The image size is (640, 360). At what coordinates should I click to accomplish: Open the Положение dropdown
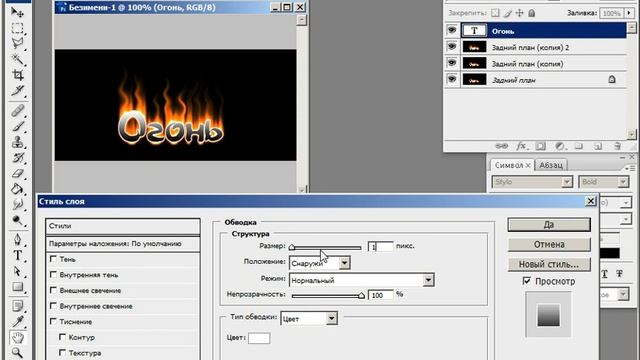(344, 263)
